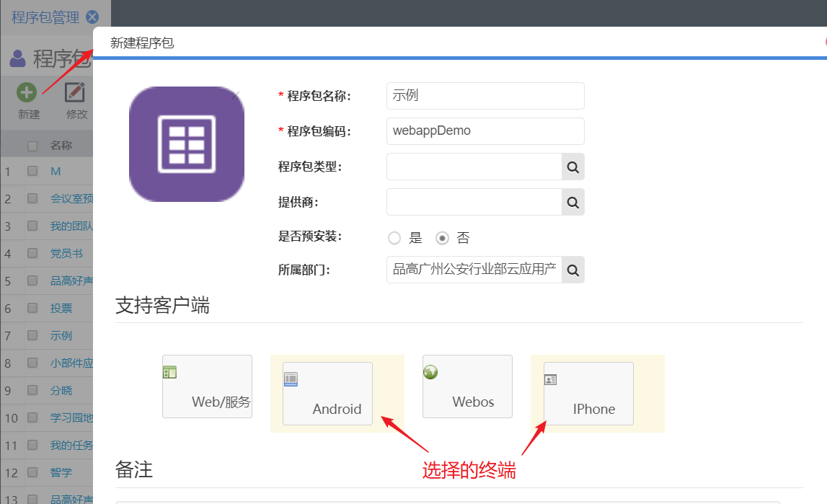
Task: Open 程序包类型 search lookup
Action: (572, 167)
